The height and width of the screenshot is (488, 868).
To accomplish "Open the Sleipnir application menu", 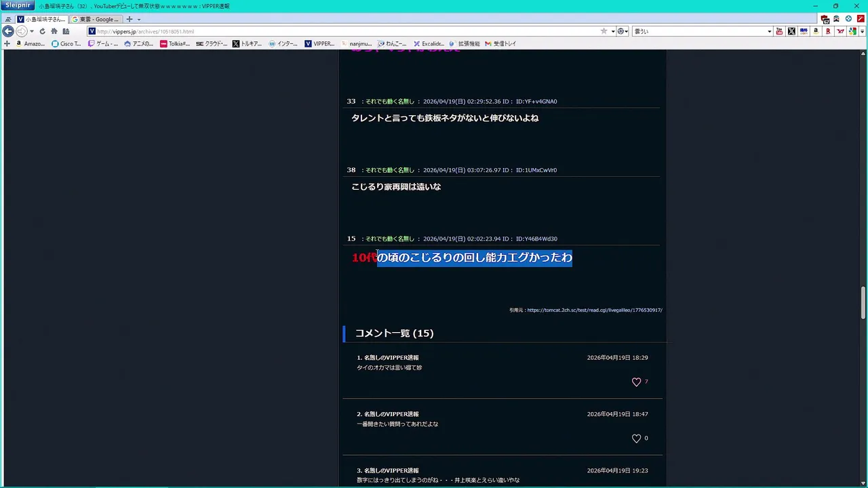I will 18,5.
